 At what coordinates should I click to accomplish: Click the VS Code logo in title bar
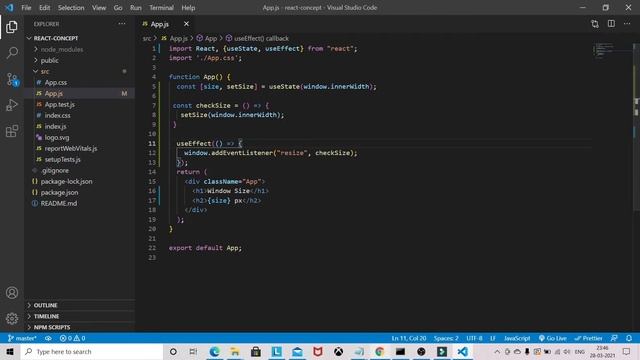(9, 7)
